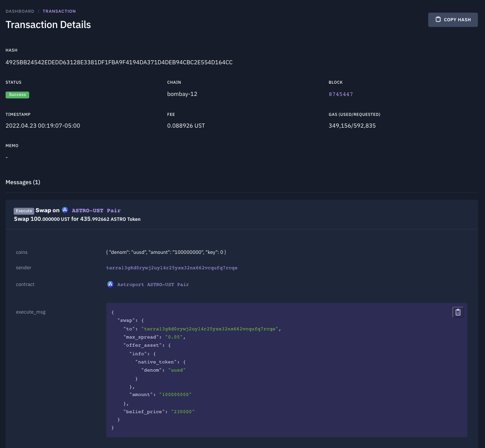Image resolution: width=485 pixels, height=448 pixels.
Task: Click the Transaction breadcrumb
Action: [x=59, y=11]
